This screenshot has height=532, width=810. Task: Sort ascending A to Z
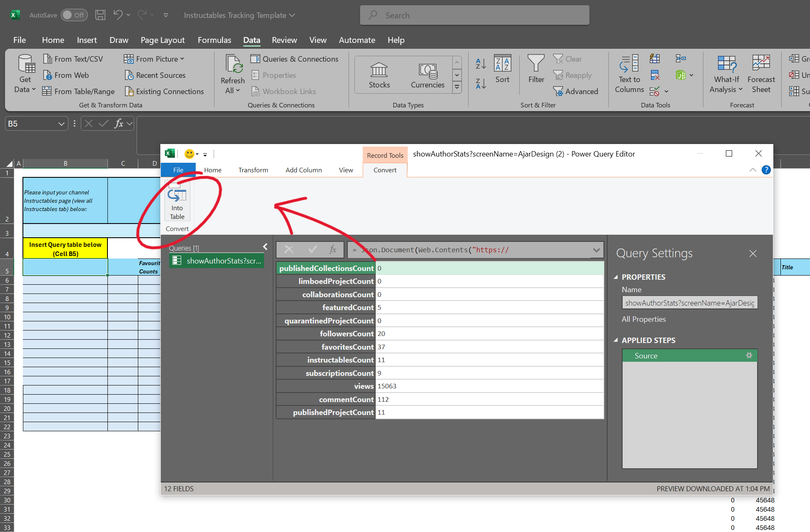[x=481, y=64]
